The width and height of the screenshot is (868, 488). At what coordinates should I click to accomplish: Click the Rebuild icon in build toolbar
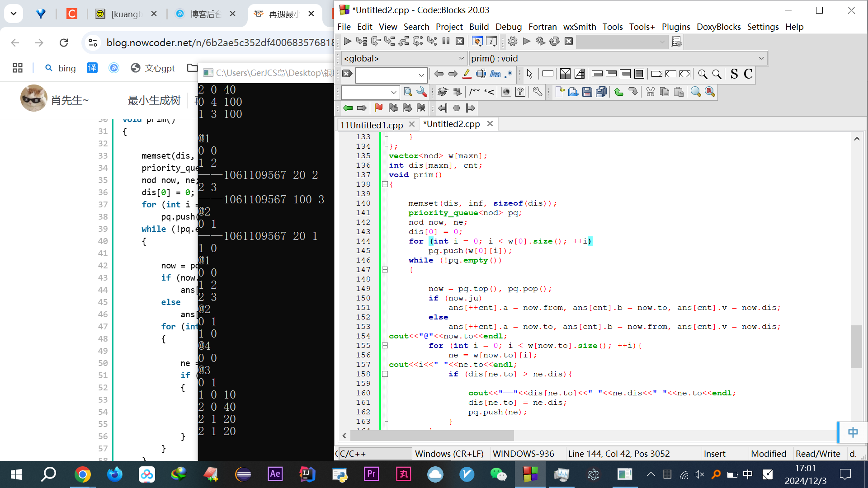[x=554, y=42]
